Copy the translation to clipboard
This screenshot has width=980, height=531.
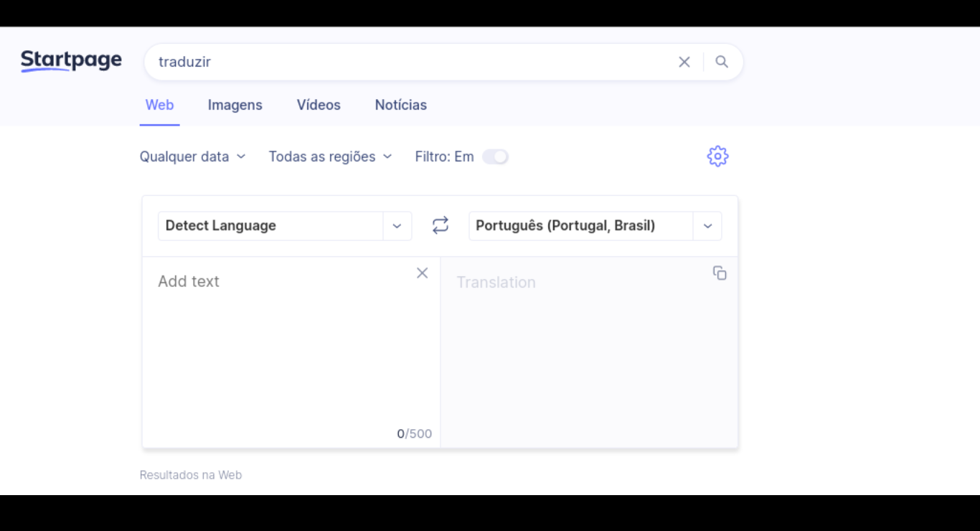[720, 273]
